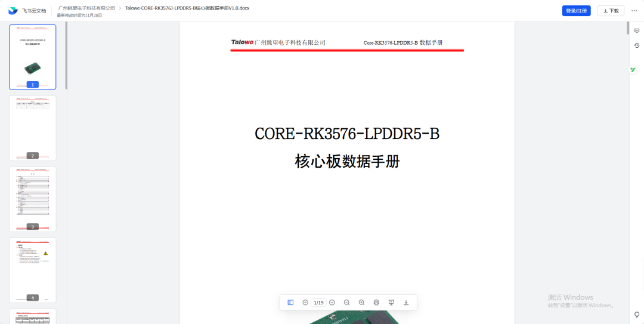Select page 1 thumbnail
The width and height of the screenshot is (644, 324).
pos(33,57)
